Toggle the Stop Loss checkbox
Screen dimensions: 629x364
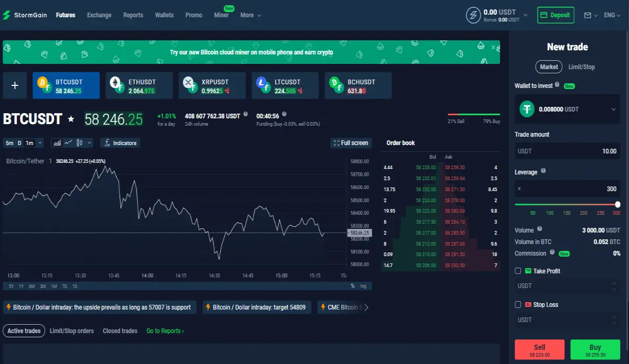pyautogui.click(x=518, y=304)
